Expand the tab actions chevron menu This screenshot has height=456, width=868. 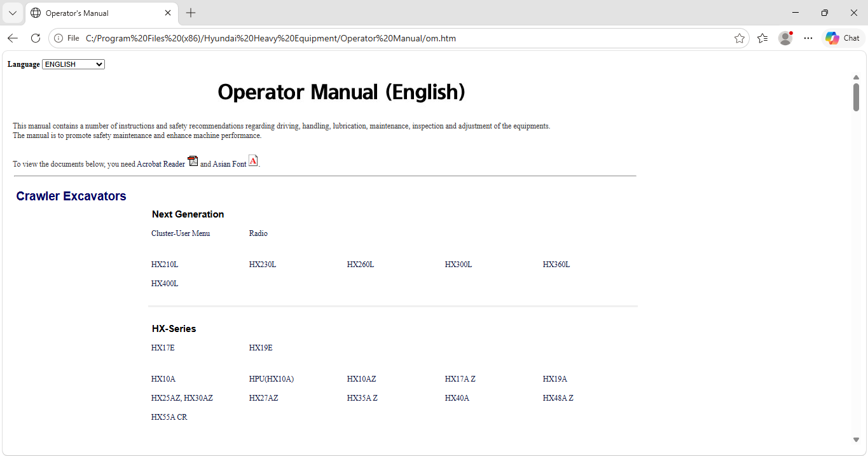13,13
